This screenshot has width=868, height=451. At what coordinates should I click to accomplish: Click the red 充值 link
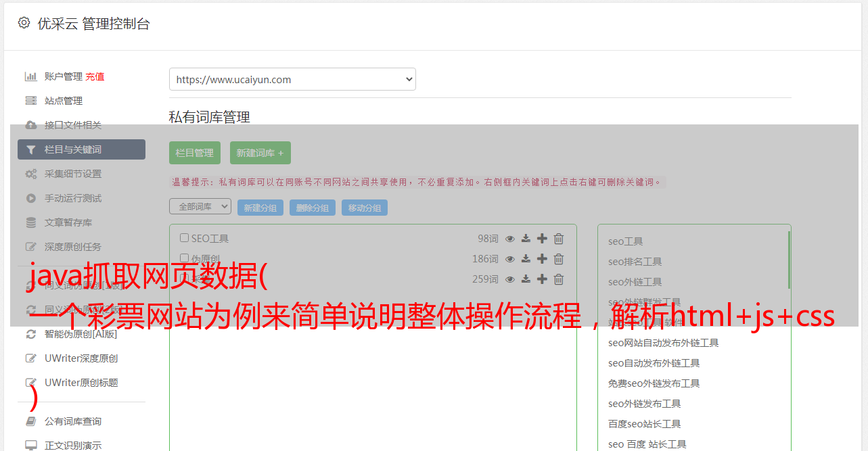pos(95,76)
